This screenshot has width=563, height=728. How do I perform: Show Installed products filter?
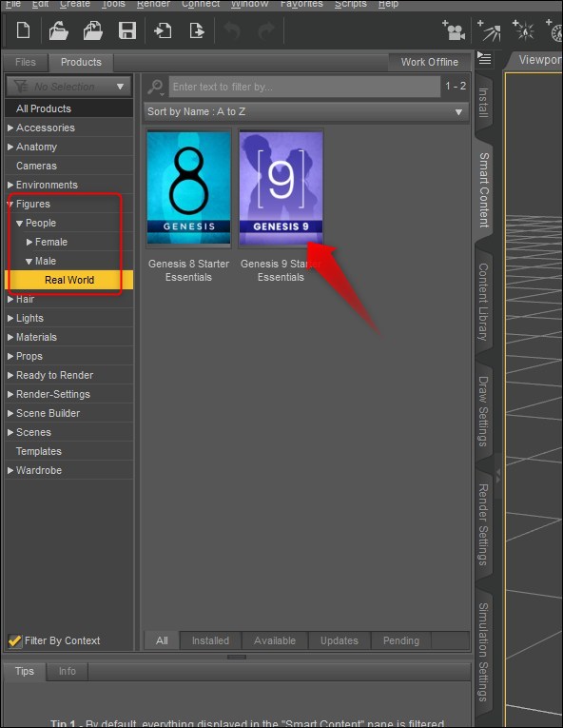[x=211, y=640]
